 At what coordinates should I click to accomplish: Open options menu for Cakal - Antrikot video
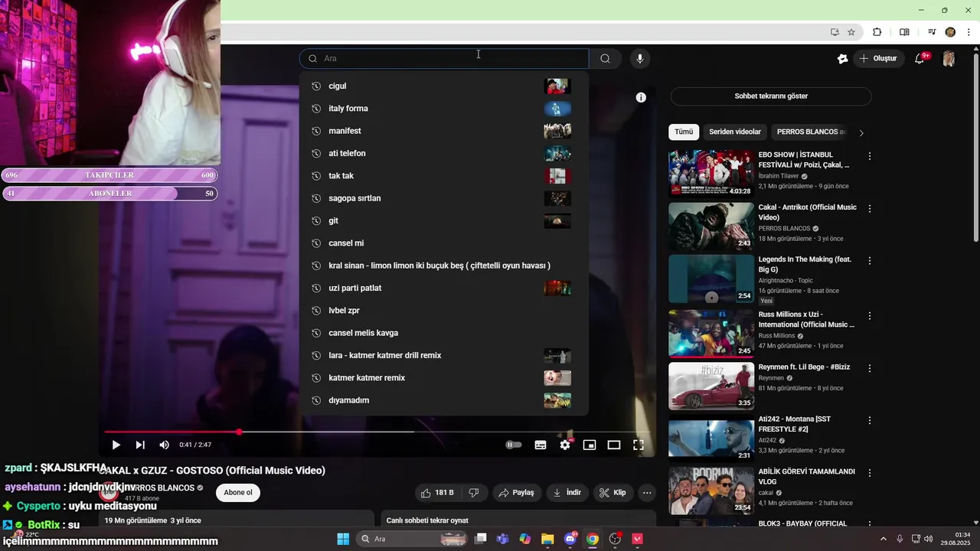(869, 208)
